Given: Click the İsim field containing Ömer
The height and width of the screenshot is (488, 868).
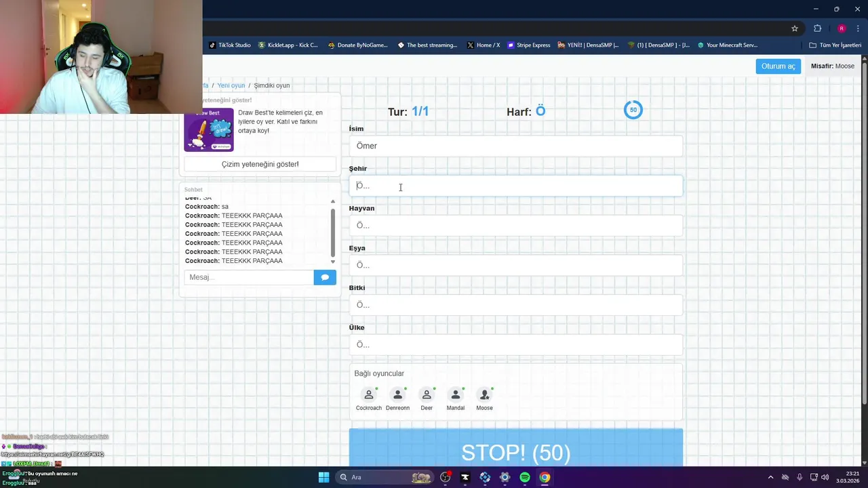Looking at the screenshot, I should coord(515,146).
